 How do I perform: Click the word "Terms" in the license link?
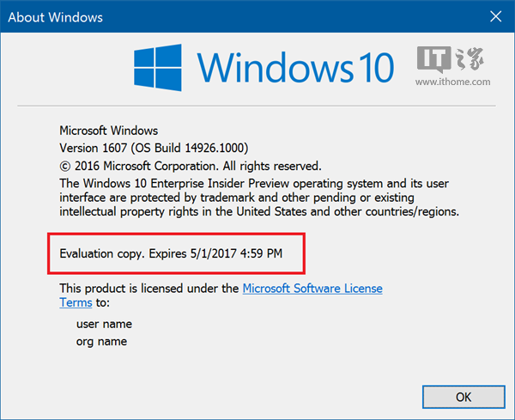[73, 302]
